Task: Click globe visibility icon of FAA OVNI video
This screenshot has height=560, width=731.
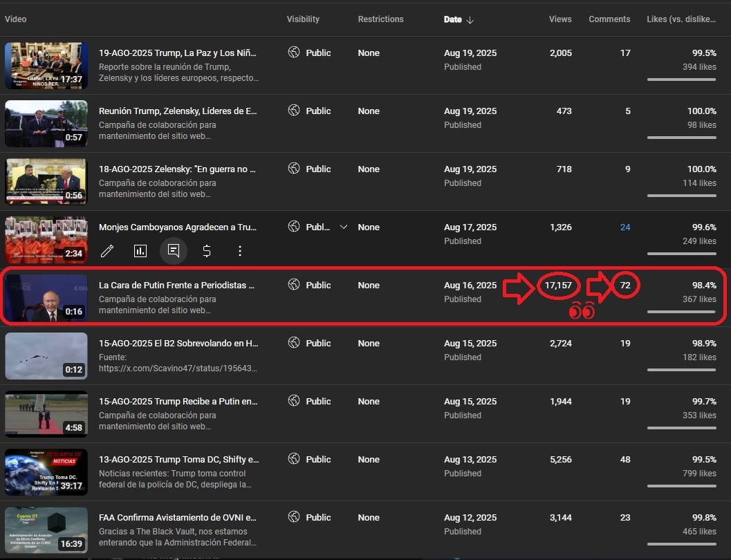Action: pos(294,516)
